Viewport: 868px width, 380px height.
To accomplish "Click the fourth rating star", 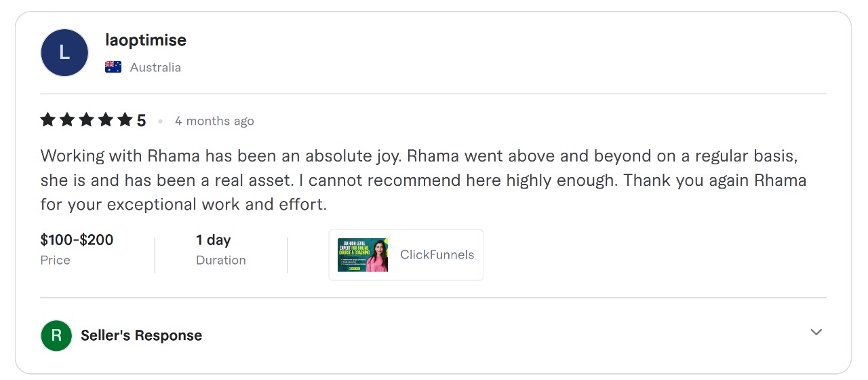I will pos(106,121).
